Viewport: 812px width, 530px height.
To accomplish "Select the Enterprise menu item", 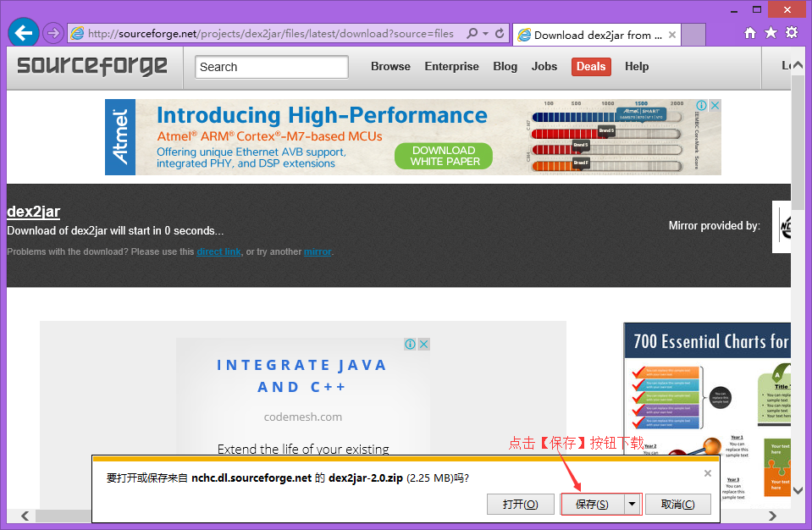I will [x=451, y=66].
